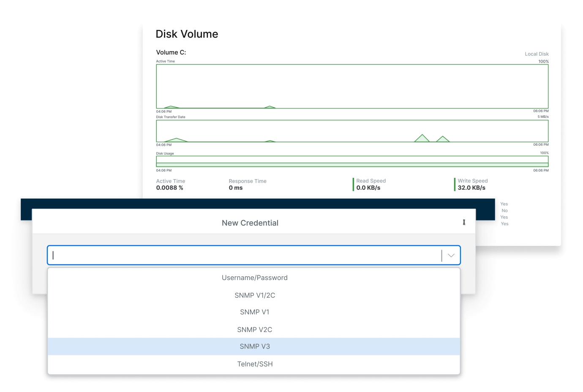Click the Disk Transfer Date graph
583x392 pixels.
click(x=352, y=131)
